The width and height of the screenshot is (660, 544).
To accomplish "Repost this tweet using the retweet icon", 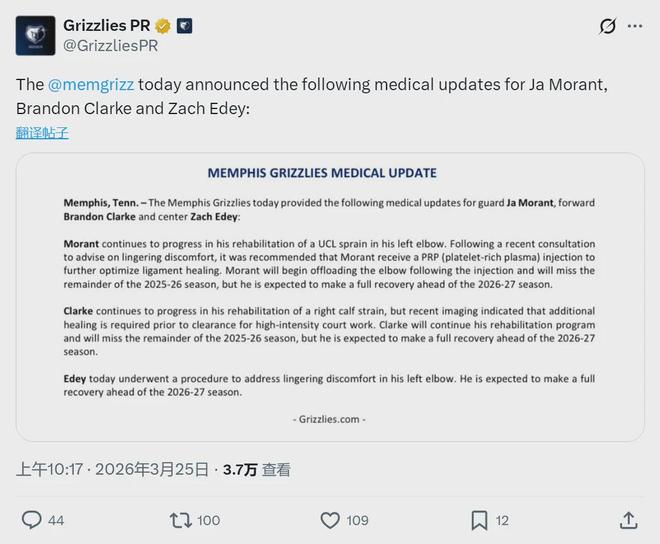I will point(181,520).
